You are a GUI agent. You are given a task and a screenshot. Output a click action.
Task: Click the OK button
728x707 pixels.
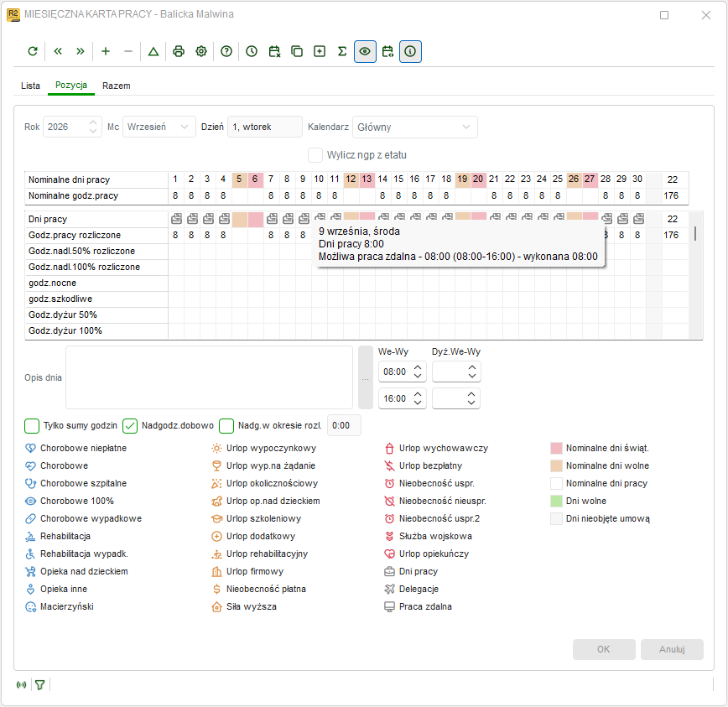604,649
